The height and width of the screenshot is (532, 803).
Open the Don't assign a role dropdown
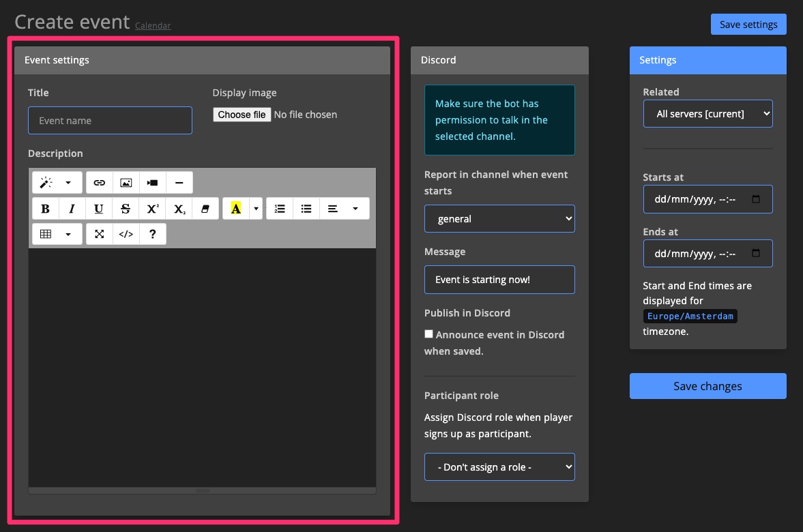tap(499, 467)
